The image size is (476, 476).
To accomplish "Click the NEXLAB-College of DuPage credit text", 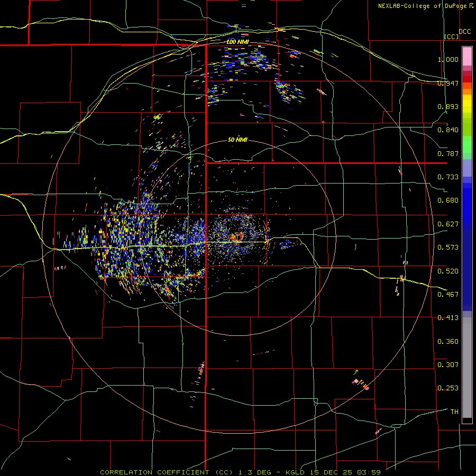I will pos(423,6).
